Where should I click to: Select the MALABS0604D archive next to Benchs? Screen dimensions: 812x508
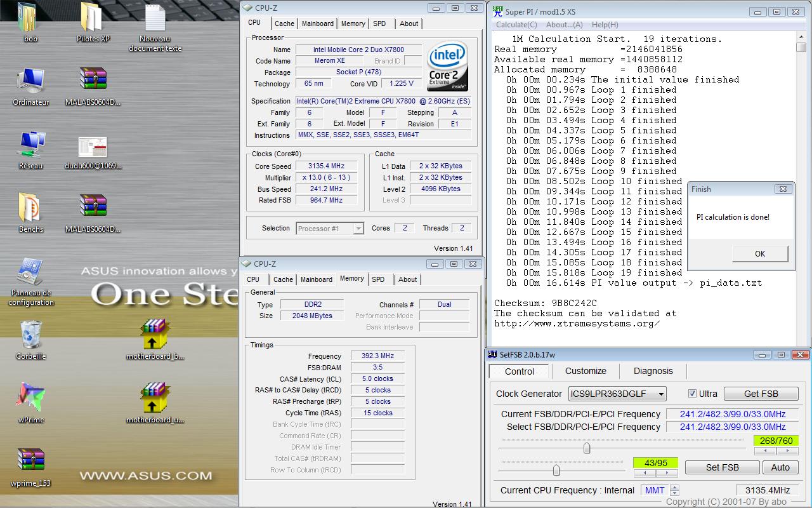pyautogui.click(x=93, y=206)
